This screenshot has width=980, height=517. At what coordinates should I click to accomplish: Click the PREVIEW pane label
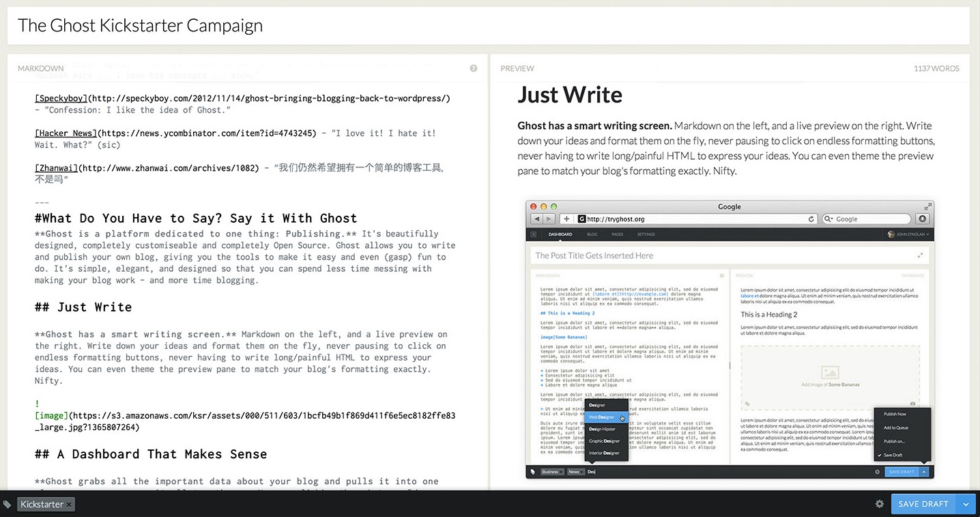tap(517, 68)
